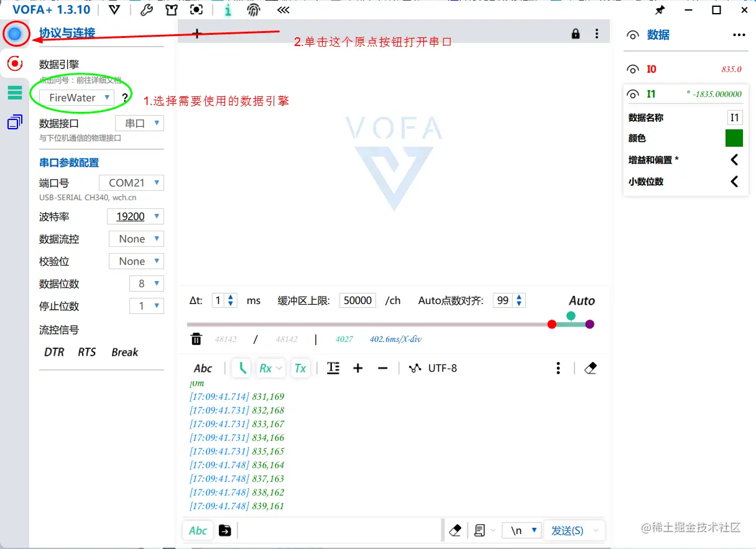Change the I1 channel color swatch
This screenshot has width=756, height=549.
pyautogui.click(x=734, y=138)
